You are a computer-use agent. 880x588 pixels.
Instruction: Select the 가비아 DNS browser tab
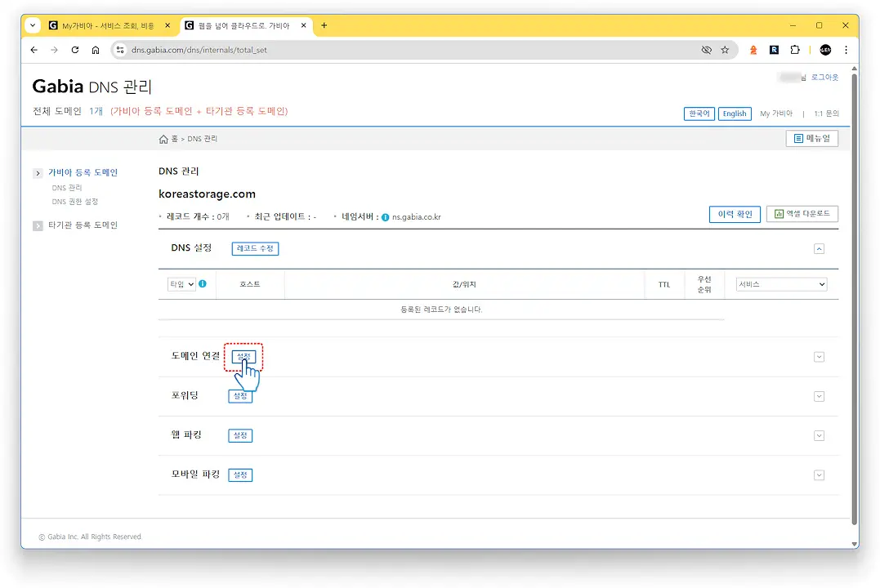[x=246, y=25]
